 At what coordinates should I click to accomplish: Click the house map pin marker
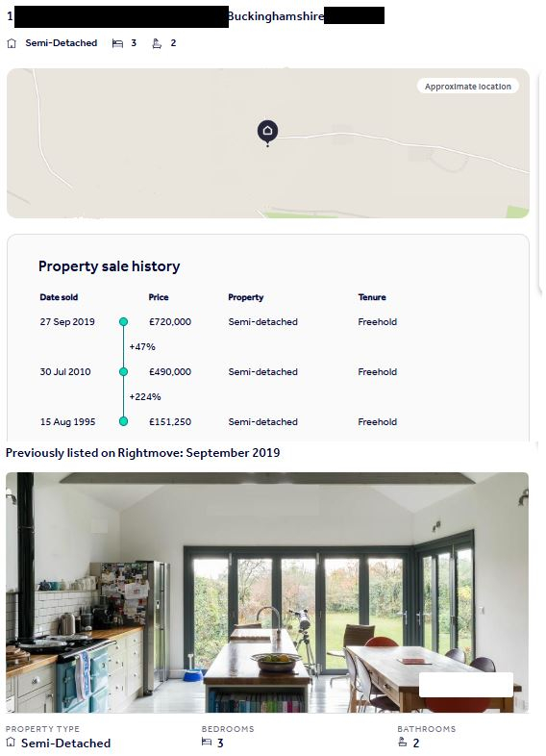(x=267, y=132)
